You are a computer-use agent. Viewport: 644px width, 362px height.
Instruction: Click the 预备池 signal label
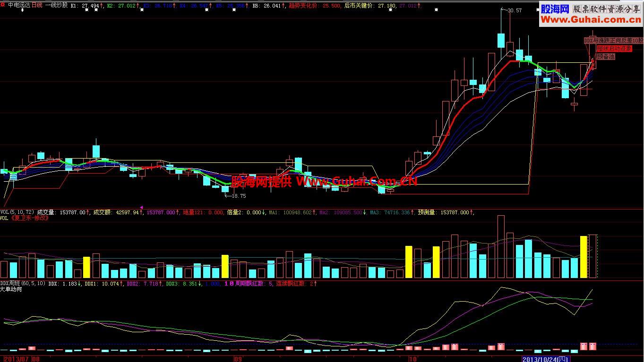(x=606, y=56)
